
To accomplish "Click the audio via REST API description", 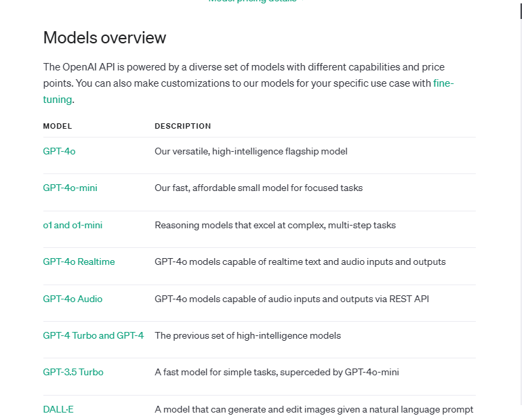I will click(x=291, y=299).
